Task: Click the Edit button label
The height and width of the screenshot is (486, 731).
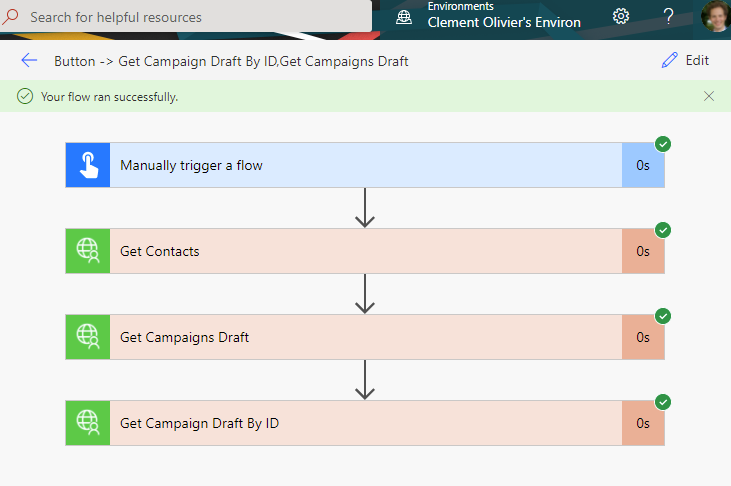Action: 697,60
